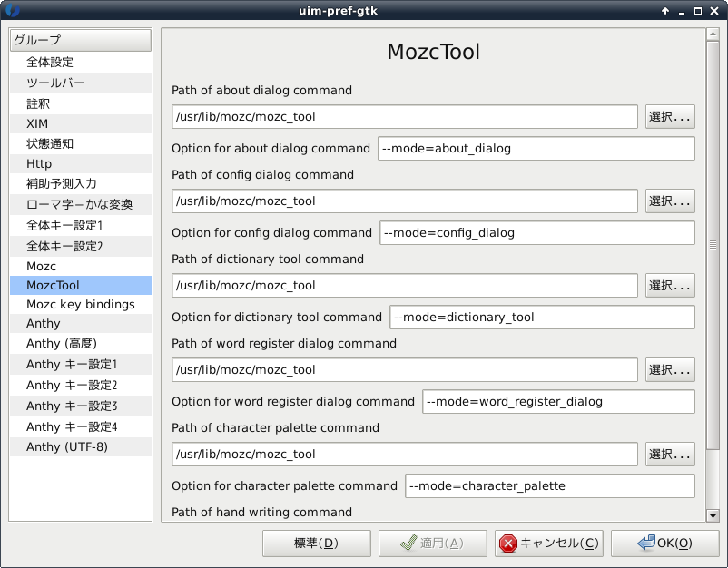This screenshot has width=728, height=568.
Task: Click the グループ column header
Action: (80, 40)
